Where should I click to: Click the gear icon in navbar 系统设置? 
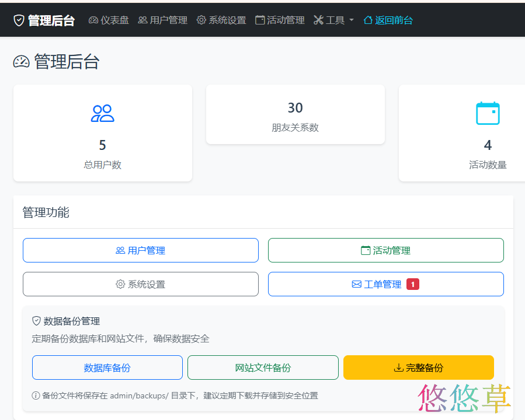tap(201, 20)
